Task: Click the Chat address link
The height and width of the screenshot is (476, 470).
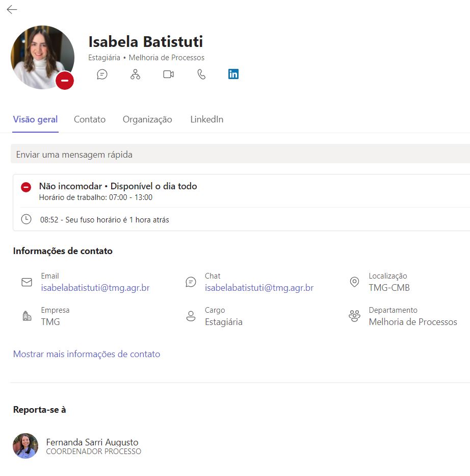Action: pyautogui.click(x=259, y=288)
